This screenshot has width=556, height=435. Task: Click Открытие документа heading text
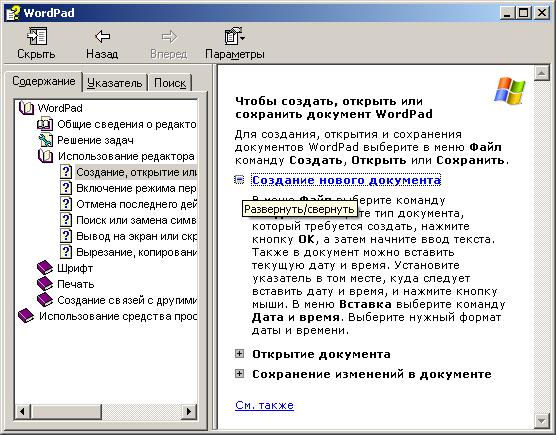click(x=321, y=354)
